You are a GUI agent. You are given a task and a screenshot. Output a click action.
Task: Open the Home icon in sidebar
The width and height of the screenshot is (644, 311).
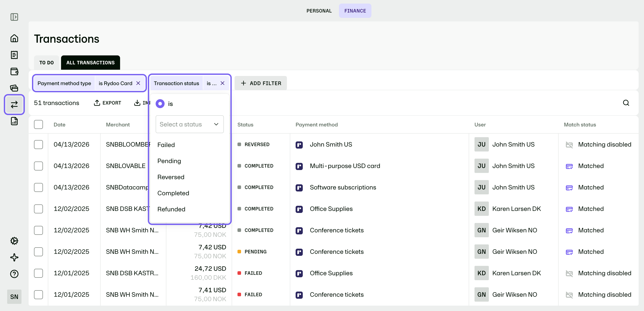(x=14, y=38)
